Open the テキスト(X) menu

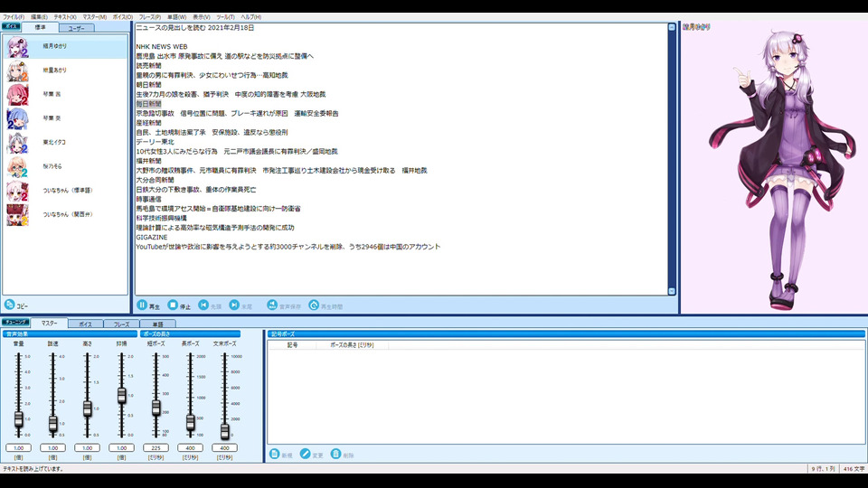point(65,17)
